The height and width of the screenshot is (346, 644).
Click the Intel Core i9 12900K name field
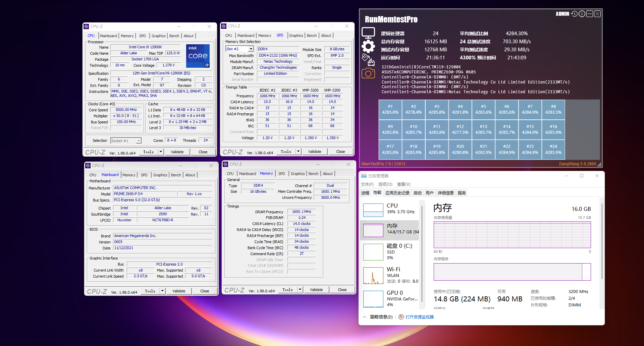click(145, 47)
